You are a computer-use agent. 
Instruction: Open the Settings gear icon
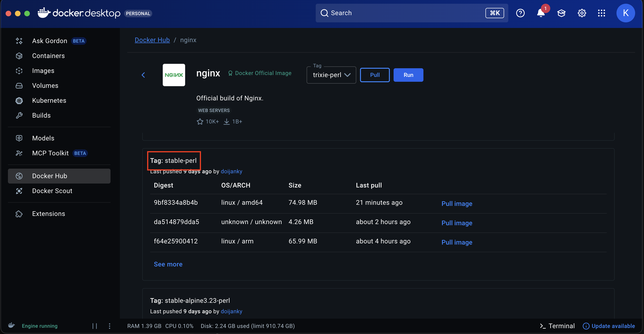pos(582,13)
